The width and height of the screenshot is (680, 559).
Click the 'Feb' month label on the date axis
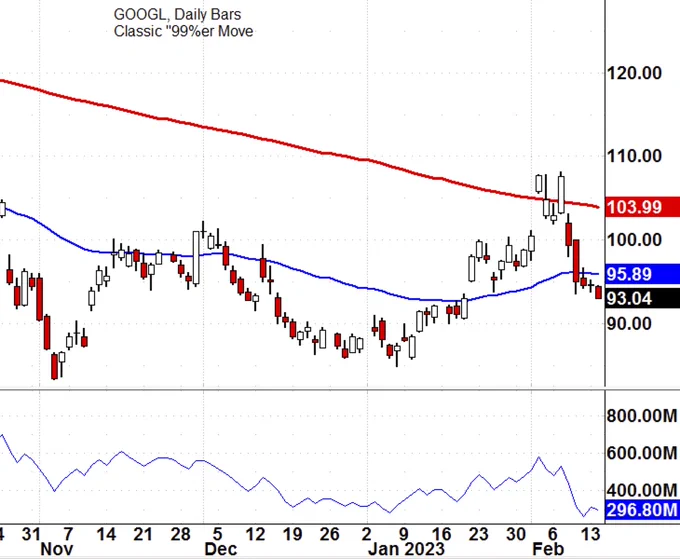tap(548, 549)
